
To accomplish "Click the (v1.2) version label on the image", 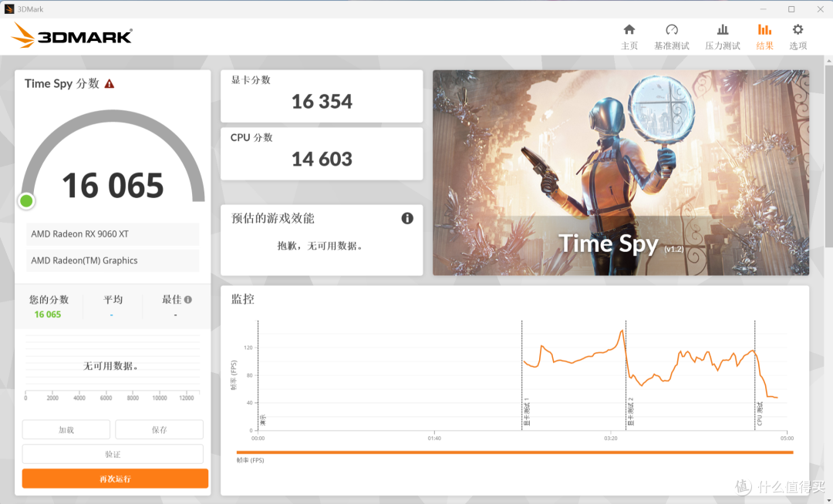I will point(673,249).
